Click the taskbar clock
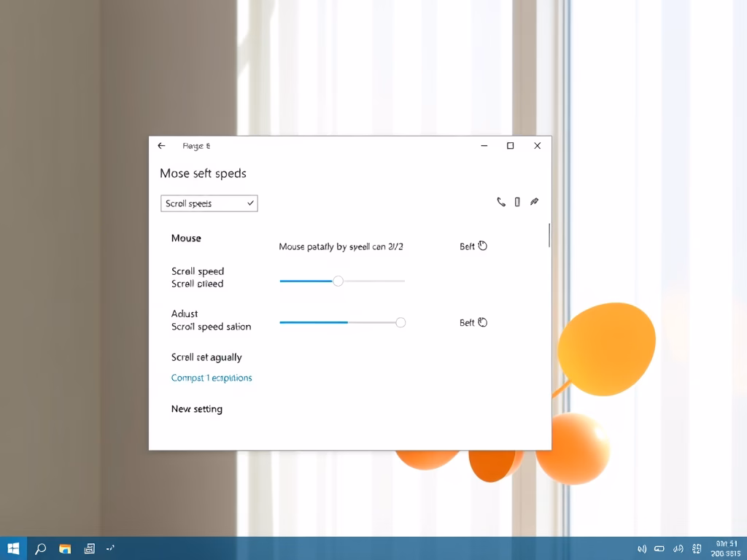The height and width of the screenshot is (560, 747). coord(726,548)
